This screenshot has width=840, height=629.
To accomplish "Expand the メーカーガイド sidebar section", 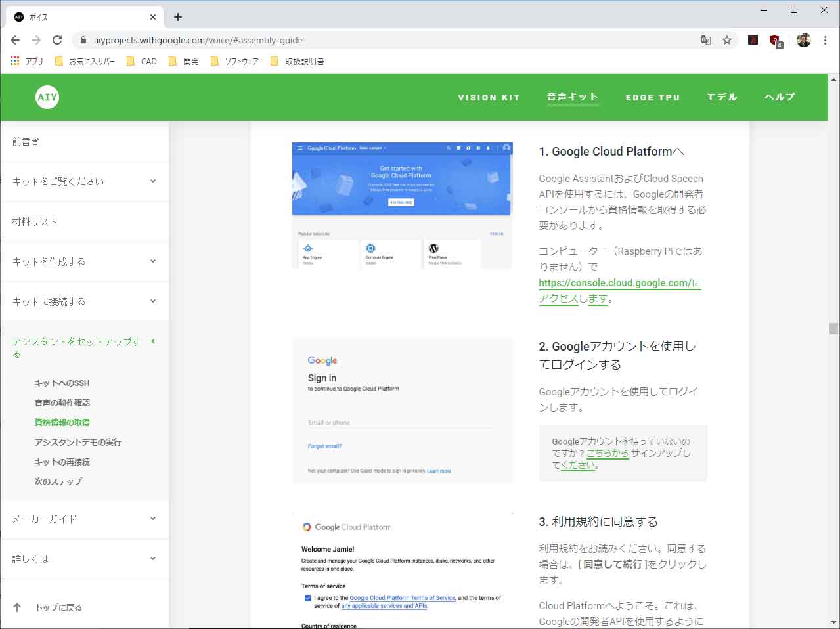I will pos(85,519).
